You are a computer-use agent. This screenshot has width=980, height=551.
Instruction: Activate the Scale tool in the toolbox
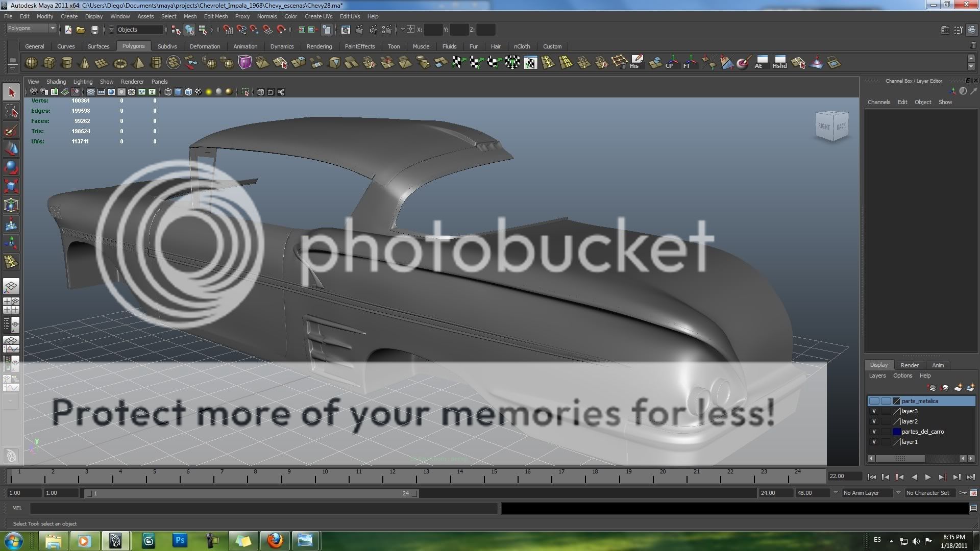tap(11, 186)
